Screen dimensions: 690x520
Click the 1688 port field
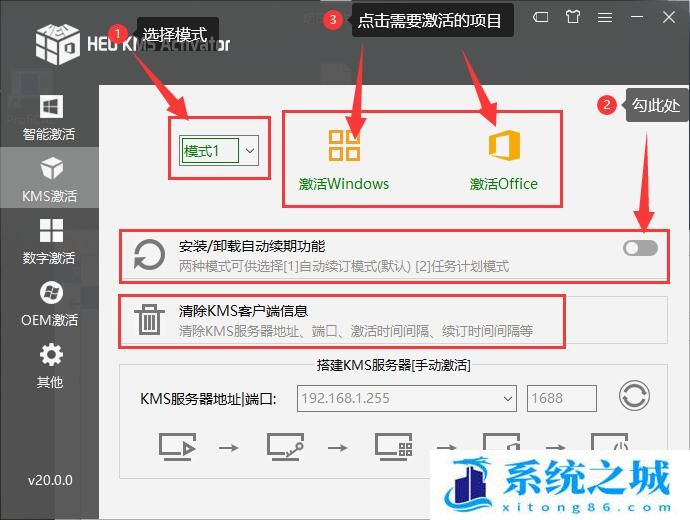coord(562,399)
